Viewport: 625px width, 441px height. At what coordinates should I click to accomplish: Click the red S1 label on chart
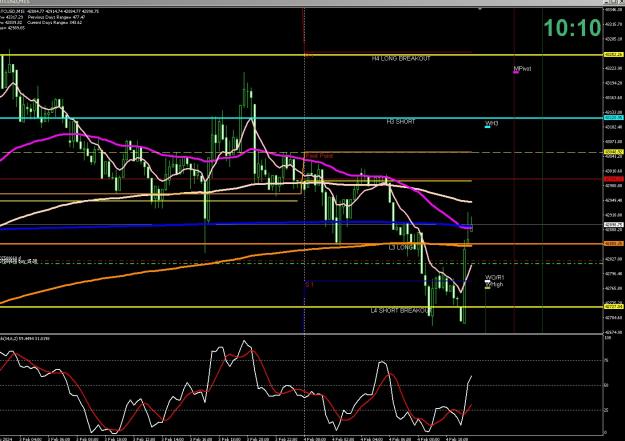point(309,285)
